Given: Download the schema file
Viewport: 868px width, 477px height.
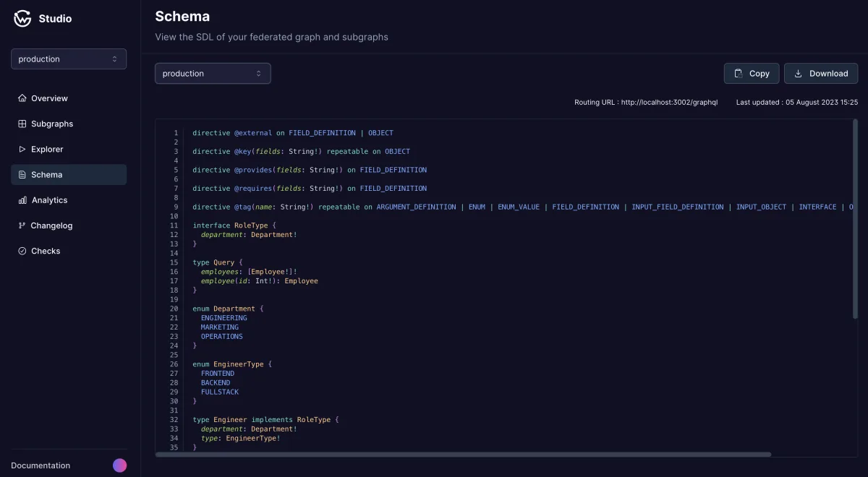Looking at the screenshot, I should tap(821, 74).
